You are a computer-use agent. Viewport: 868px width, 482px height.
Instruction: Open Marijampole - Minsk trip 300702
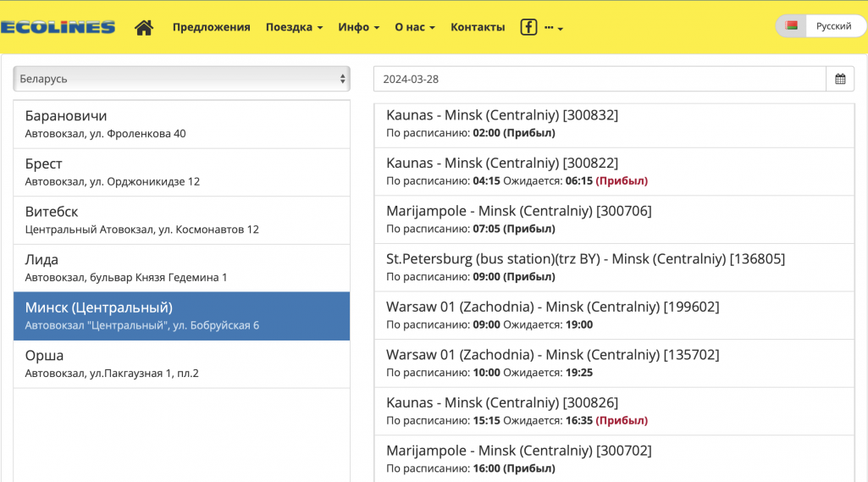pyautogui.click(x=615, y=459)
